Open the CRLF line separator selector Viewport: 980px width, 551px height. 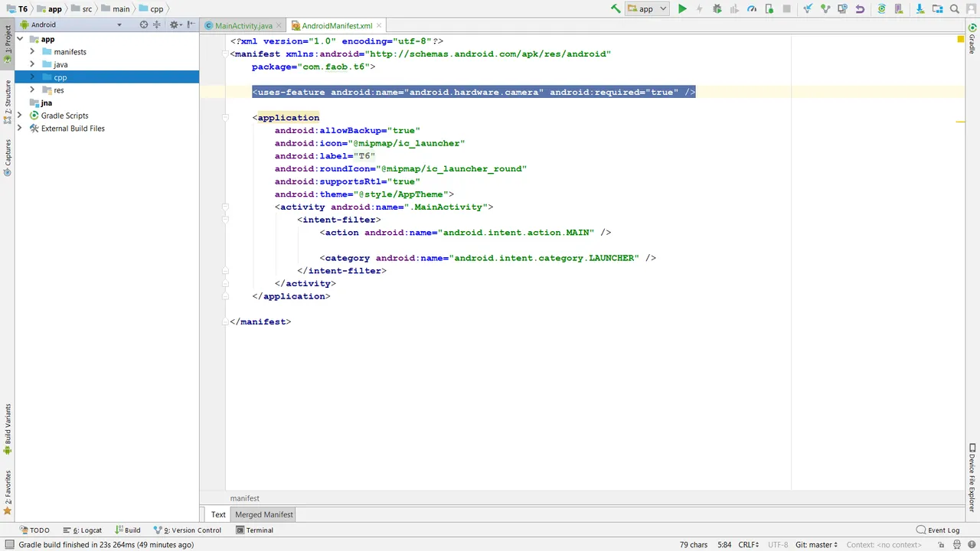point(749,545)
